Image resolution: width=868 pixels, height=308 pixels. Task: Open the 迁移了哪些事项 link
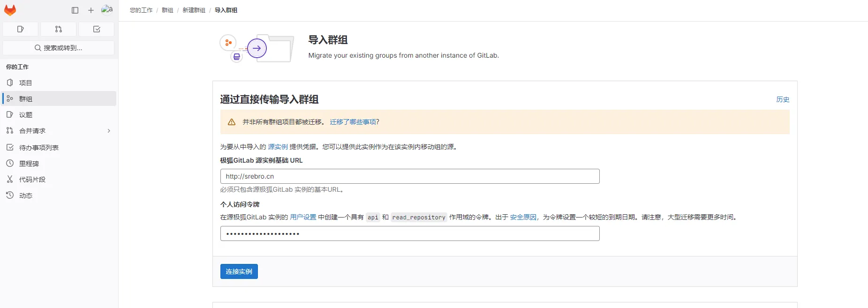coord(353,122)
